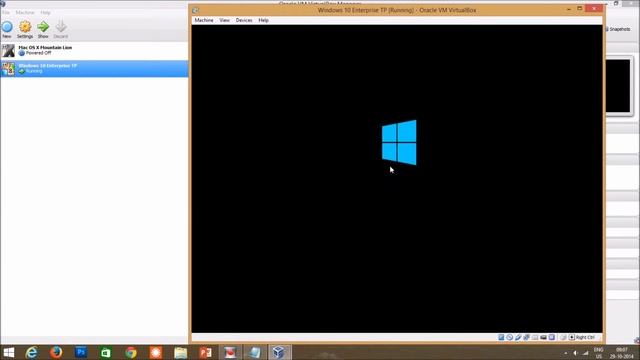Launch Google Chrome from taskbar
Image resolution: width=640 pixels, height=360 pixels.
131,352
